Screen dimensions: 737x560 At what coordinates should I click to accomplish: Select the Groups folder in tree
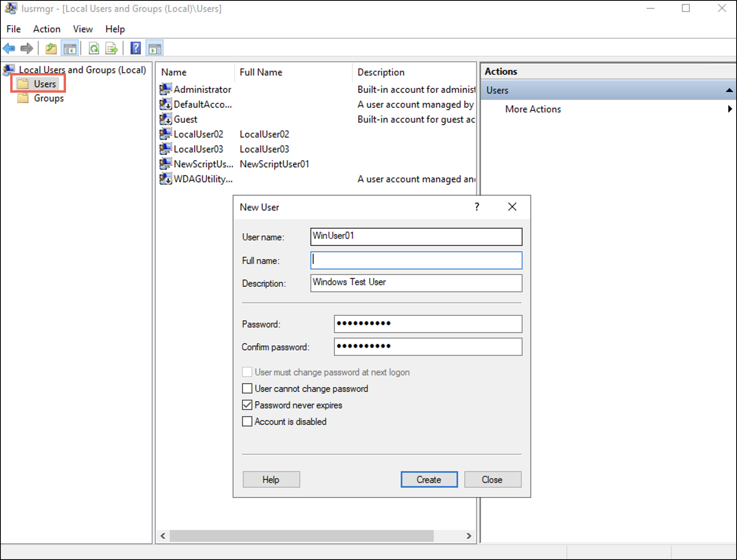click(x=49, y=99)
